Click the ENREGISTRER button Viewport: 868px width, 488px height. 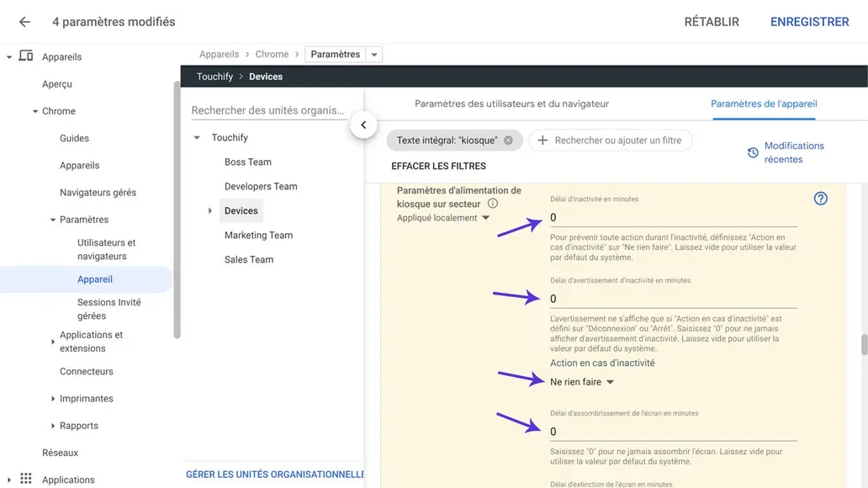tap(809, 22)
